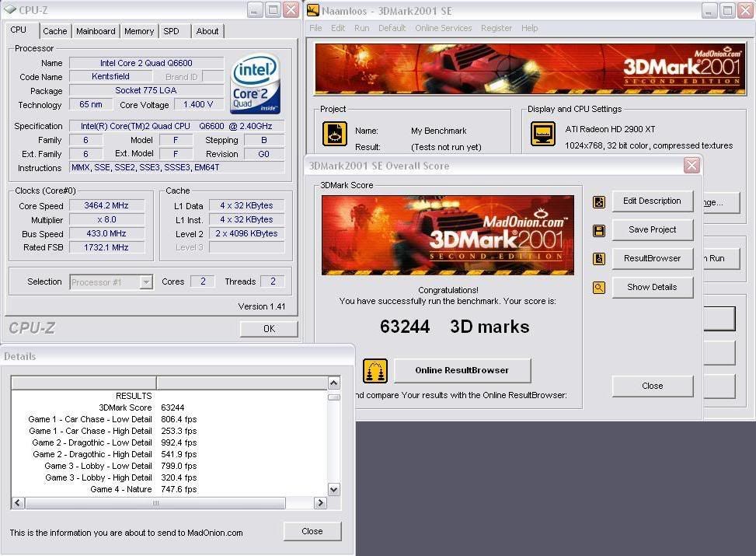Click the Save Project floppy icon
This screenshot has width=756, height=556.
click(x=599, y=231)
